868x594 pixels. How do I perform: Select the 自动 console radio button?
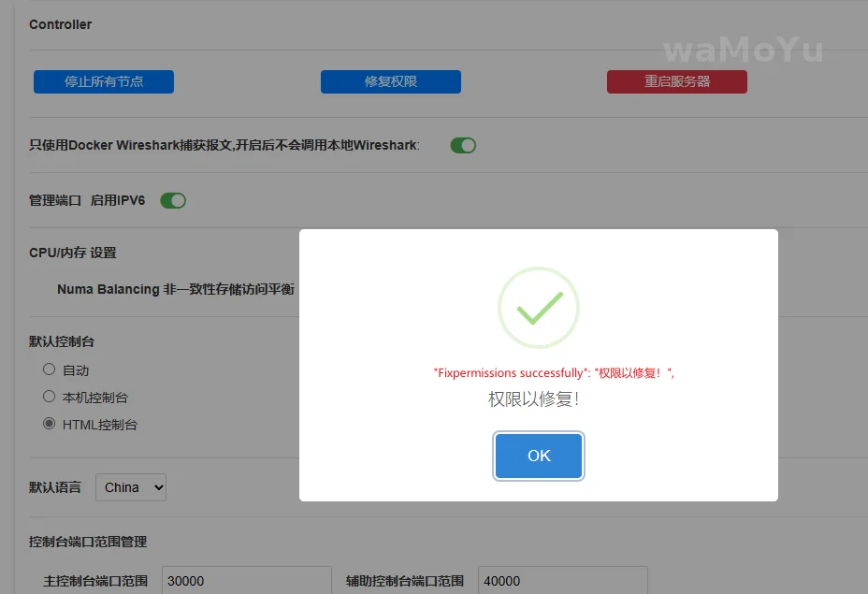click(50, 369)
